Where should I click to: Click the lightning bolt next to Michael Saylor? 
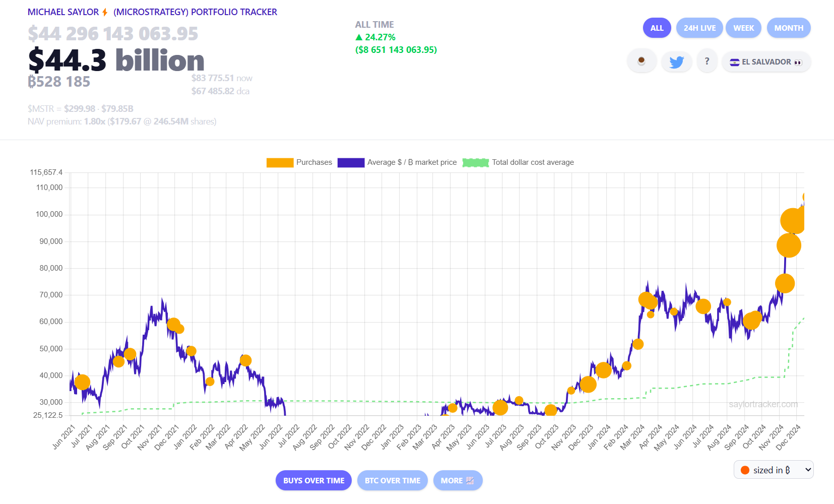tap(105, 12)
